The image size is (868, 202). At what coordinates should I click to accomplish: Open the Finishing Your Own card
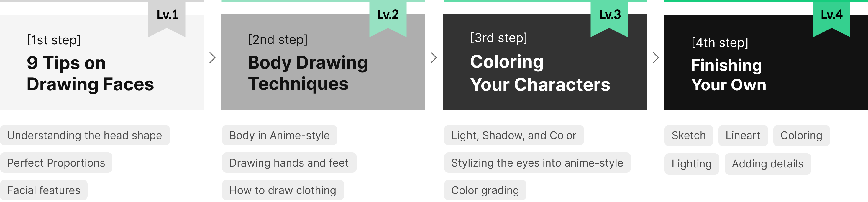point(766,62)
